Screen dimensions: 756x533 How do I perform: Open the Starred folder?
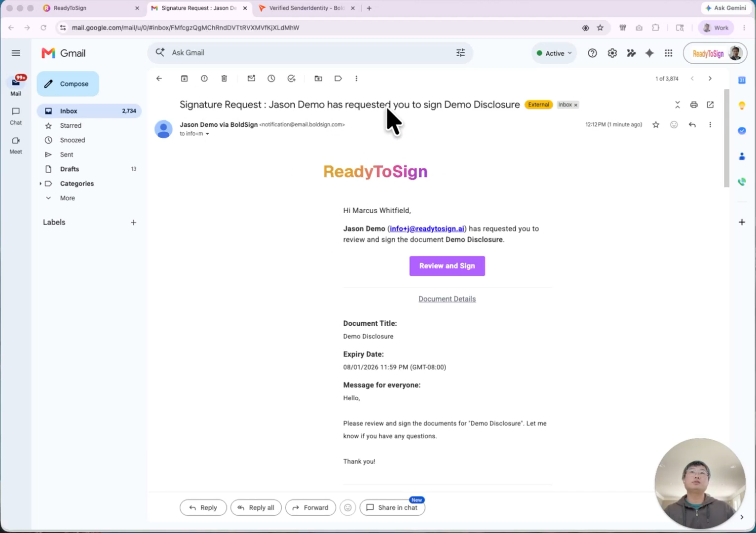[x=89, y=125]
